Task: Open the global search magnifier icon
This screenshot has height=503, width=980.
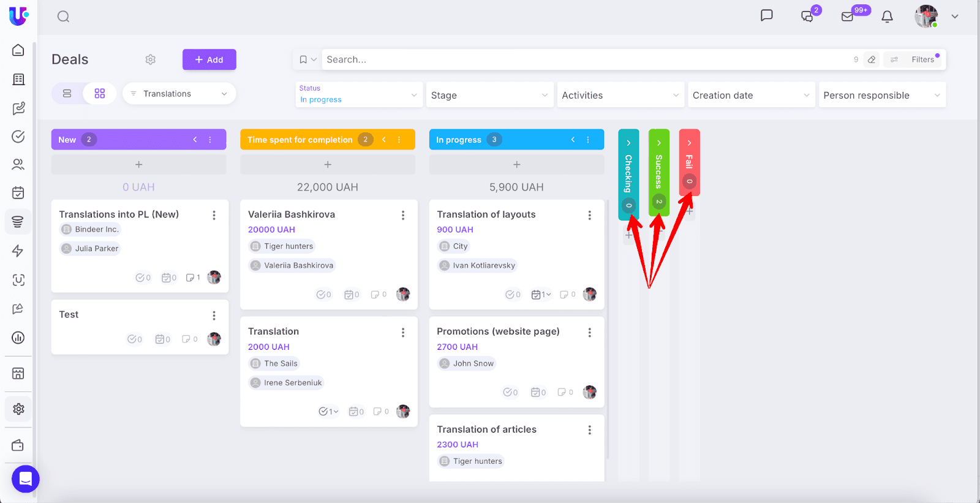Action: 63,17
